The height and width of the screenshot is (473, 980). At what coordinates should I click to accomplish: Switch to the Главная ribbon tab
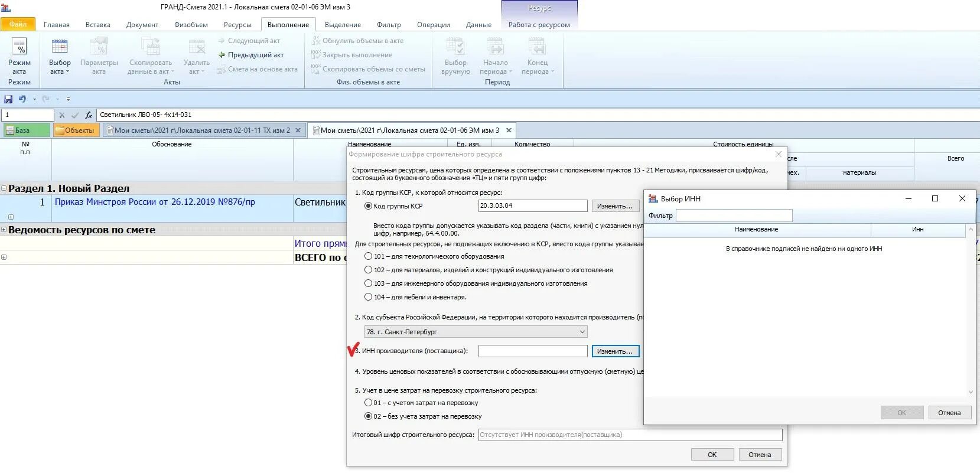click(57, 25)
